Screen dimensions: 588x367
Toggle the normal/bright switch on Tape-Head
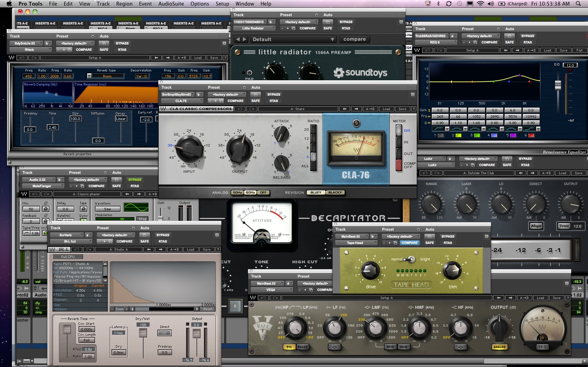pos(409,259)
